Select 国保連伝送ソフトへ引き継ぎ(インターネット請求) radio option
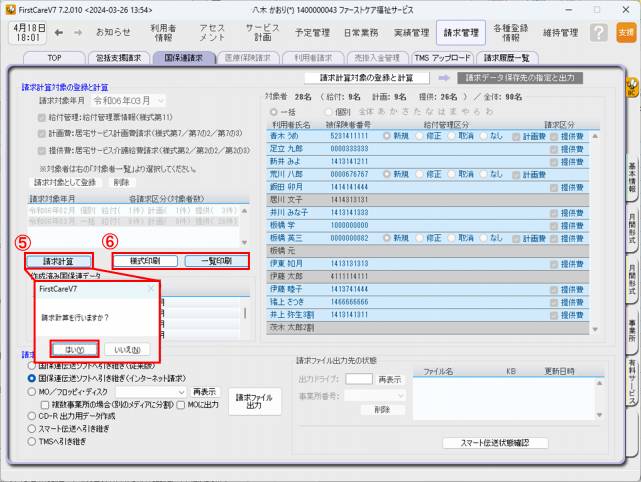 (x=32, y=379)
